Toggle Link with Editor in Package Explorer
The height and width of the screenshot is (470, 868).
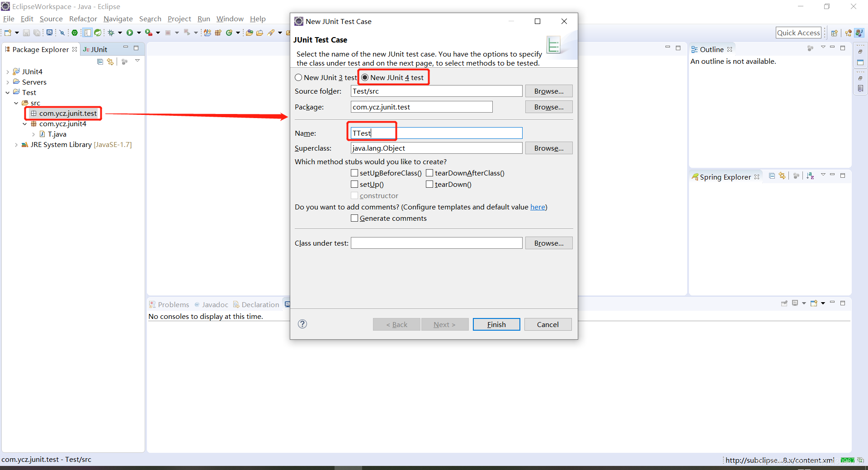click(x=110, y=62)
